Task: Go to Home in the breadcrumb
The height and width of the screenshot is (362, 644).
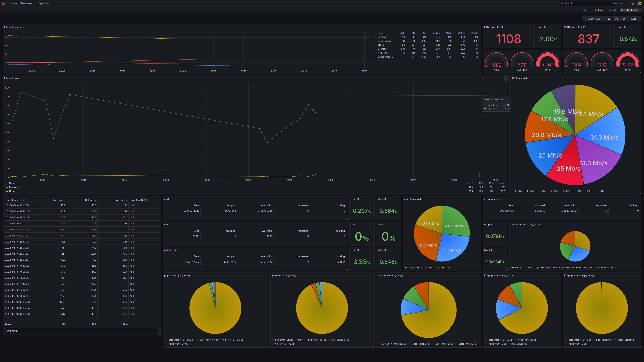Action: point(14,3)
